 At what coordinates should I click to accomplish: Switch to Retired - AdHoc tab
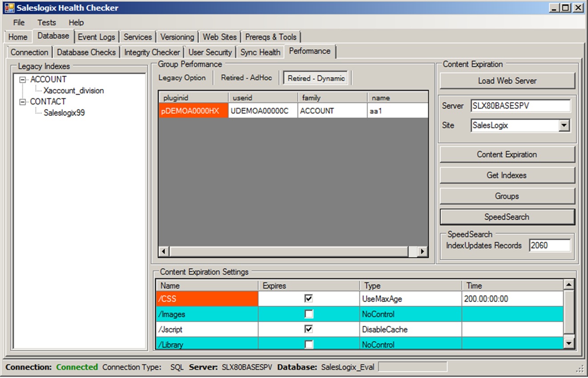point(246,78)
